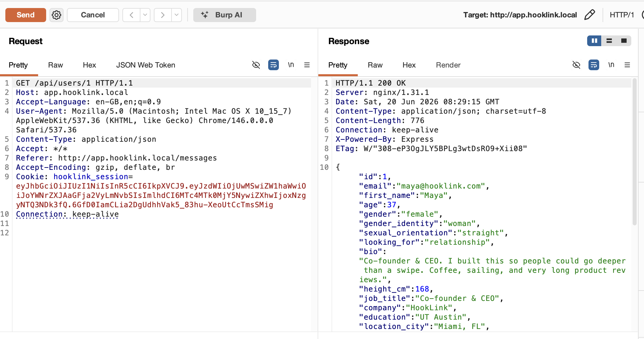Click the Response vertical scrollbar
The height and width of the screenshot is (339, 644).
tap(635, 152)
